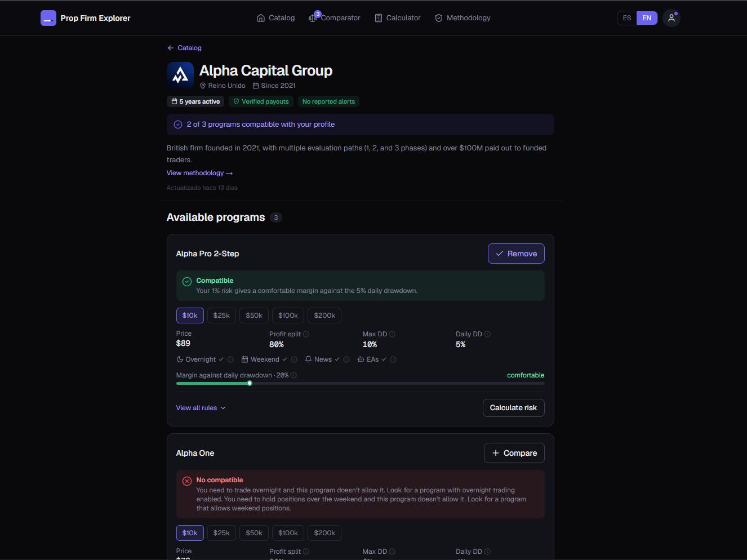Screen dimensions: 747x560
Task: Open the Catalog nav item
Action: point(275,18)
